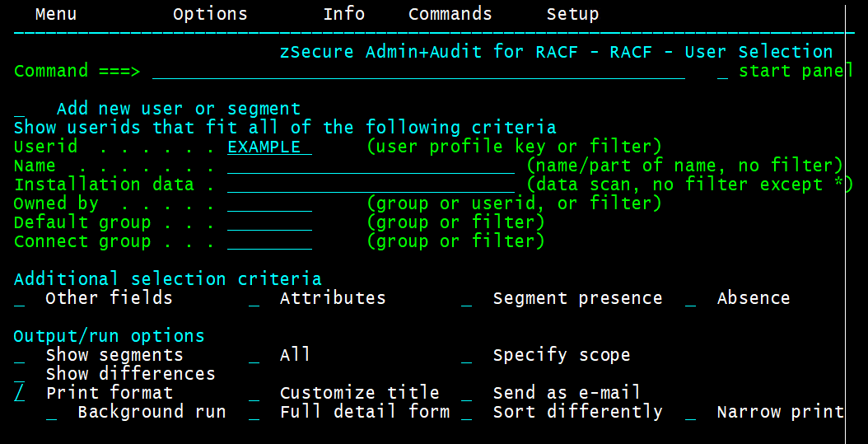868x444 pixels.
Task: Click the Additional selection criteria heading
Action: (168, 278)
